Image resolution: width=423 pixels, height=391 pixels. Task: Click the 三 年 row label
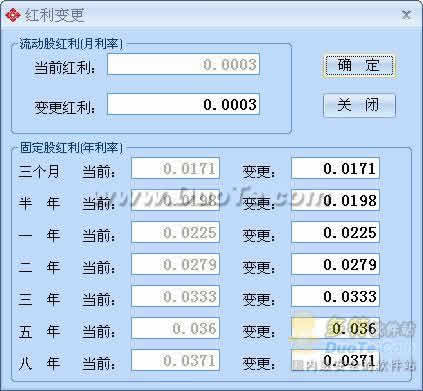coord(39,299)
